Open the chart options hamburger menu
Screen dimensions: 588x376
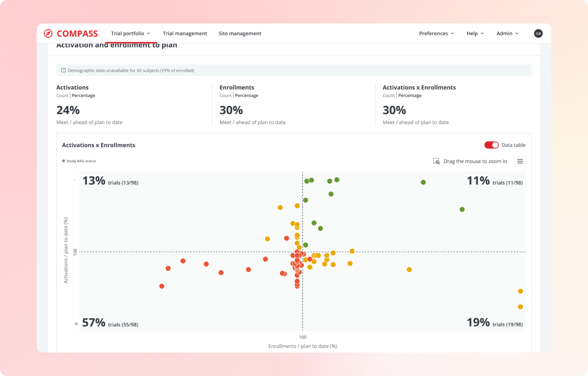[520, 161]
